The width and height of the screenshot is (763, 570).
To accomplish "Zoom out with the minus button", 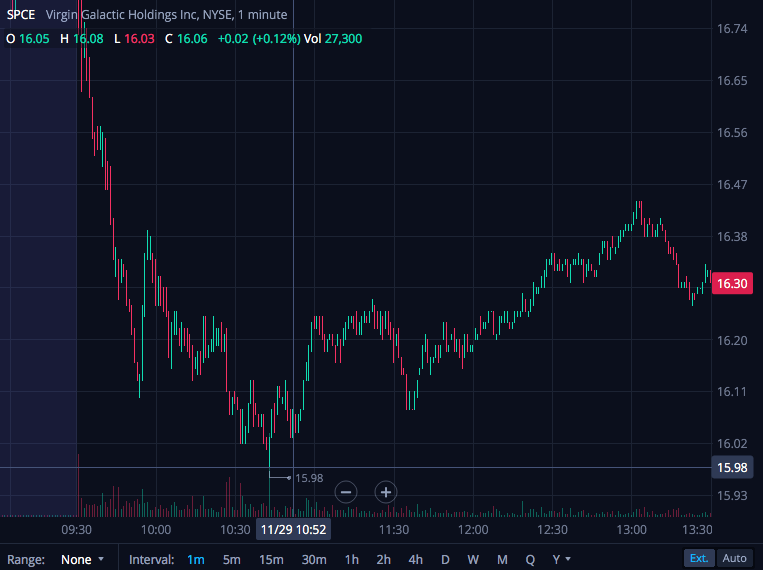I will coord(346,492).
